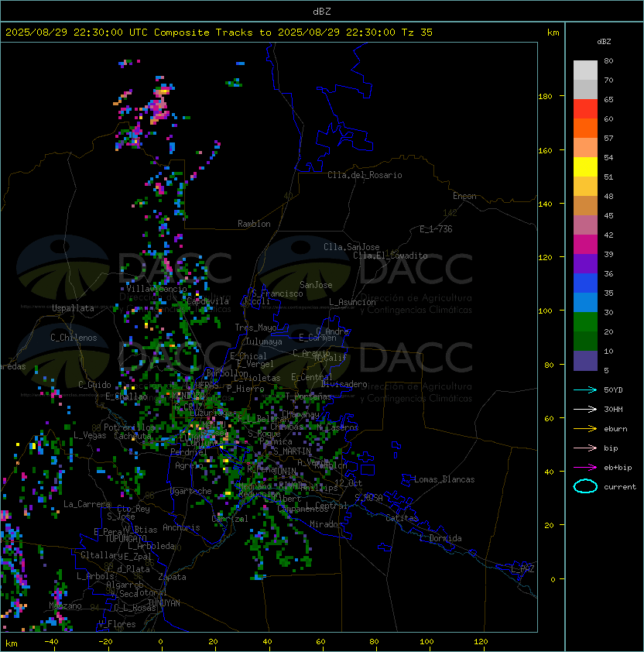Click the 'Tz 35' header value
Image resolution: width=644 pixels, height=652 pixels.
click(417, 33)
